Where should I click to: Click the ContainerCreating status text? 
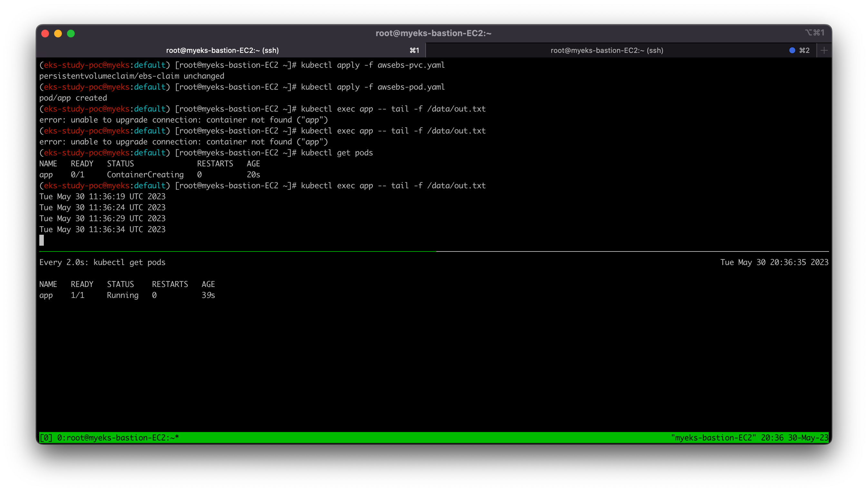click(145, 175)
